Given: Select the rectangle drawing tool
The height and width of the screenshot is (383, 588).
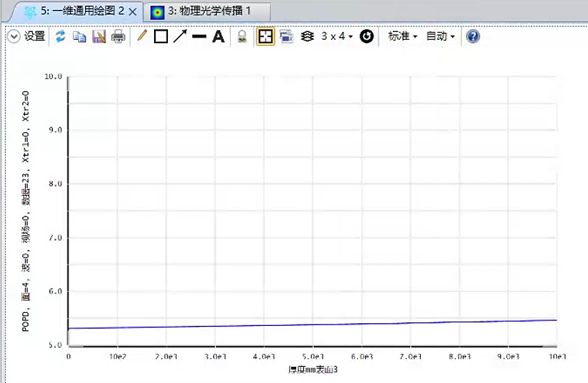Looking at the screenshot, I should 161,36.
